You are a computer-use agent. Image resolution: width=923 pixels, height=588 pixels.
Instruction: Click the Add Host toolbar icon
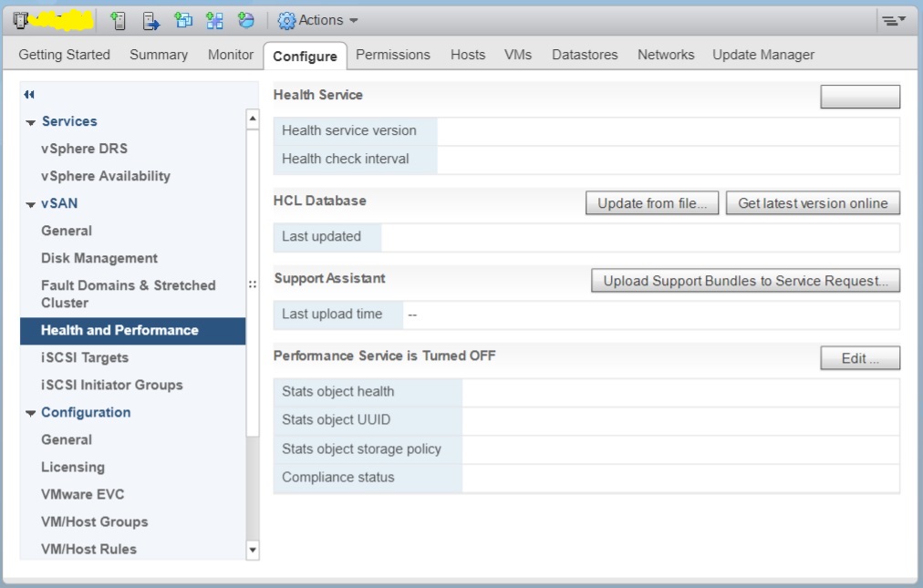[x=119, y=18]
